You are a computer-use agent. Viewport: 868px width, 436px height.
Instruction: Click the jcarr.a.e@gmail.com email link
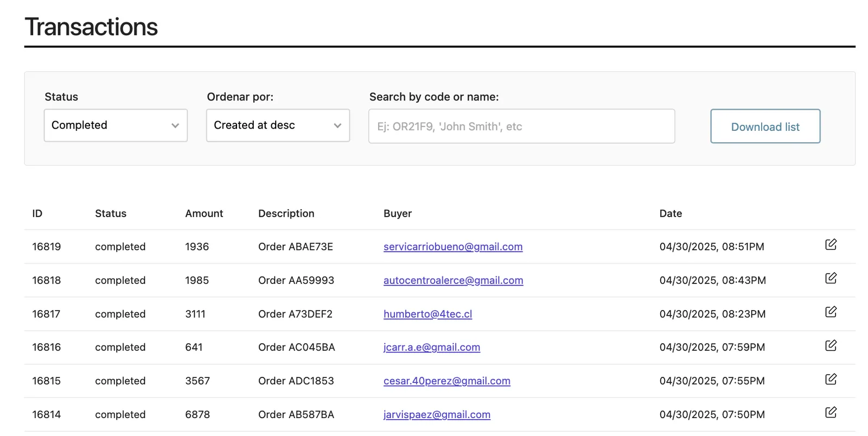click(x=432, y=347)
